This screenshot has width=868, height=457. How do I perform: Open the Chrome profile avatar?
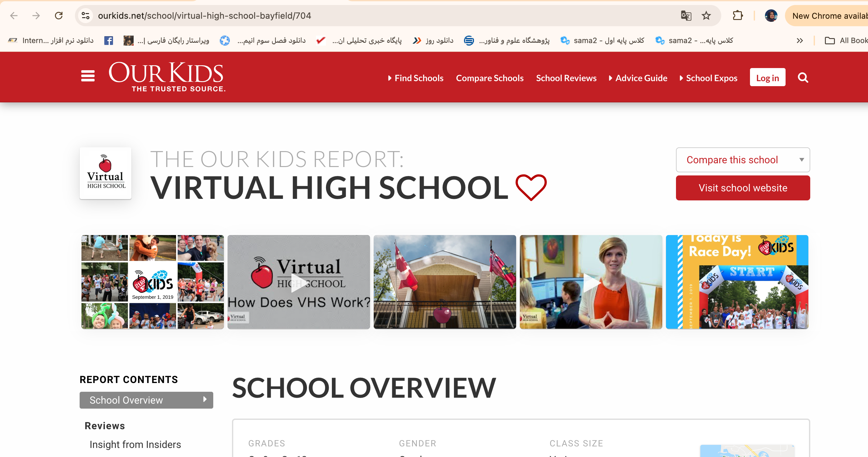click(771, 16)
